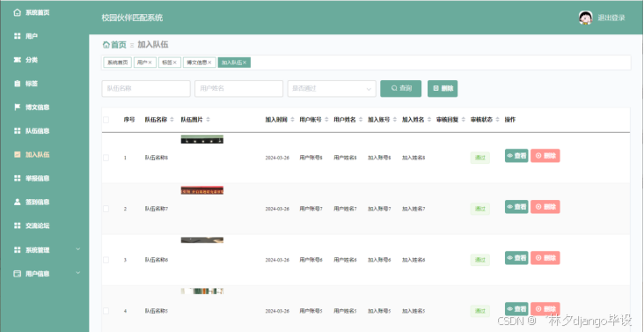Close the 博文信息 tab with its X
The image size is (644, 332).
coord(209,63)
